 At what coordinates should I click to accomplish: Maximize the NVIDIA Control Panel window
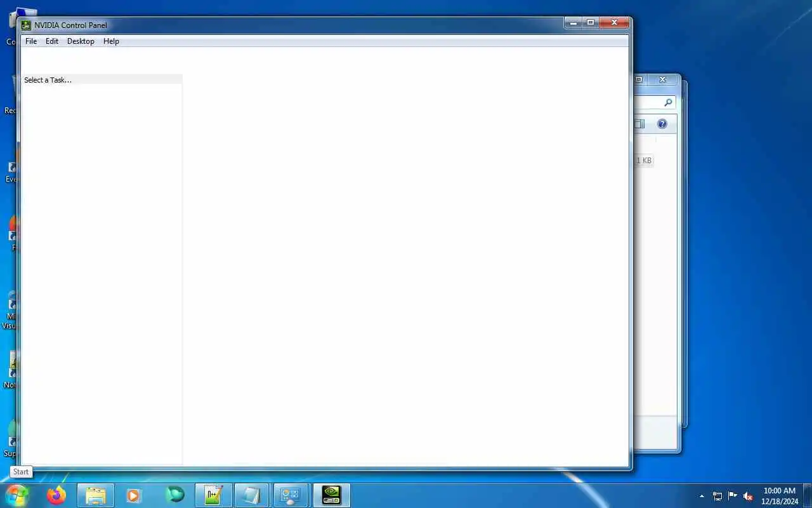pos(591,23)
